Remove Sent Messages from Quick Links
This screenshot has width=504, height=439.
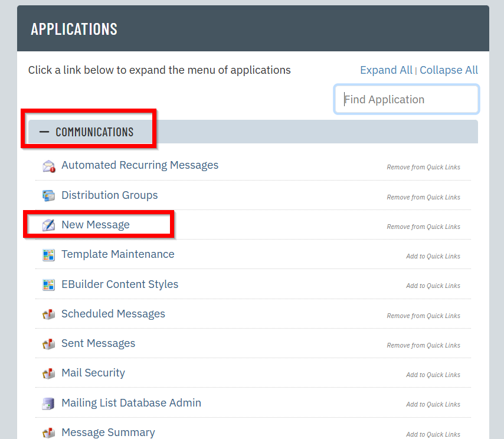423,346
